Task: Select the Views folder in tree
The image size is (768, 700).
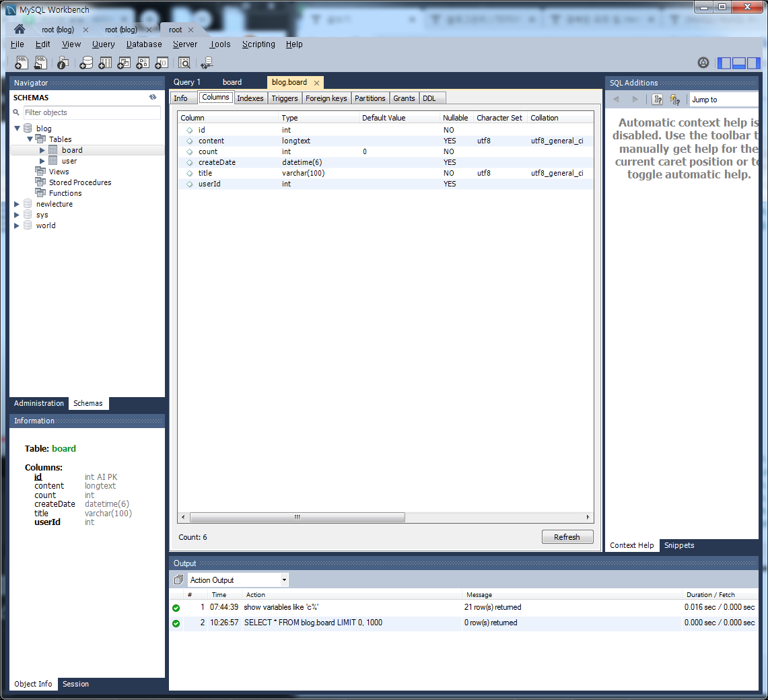Action: [59, 172]
